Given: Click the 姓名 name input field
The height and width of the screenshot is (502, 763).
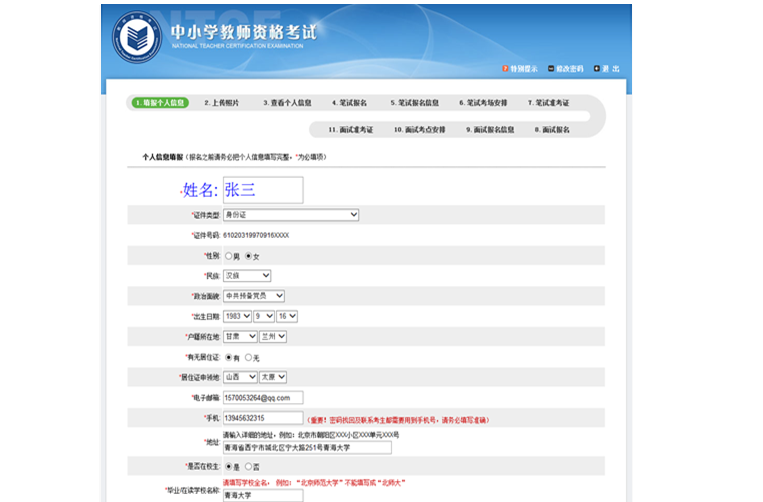Looking at the screenshot, I should pos(262,190).
